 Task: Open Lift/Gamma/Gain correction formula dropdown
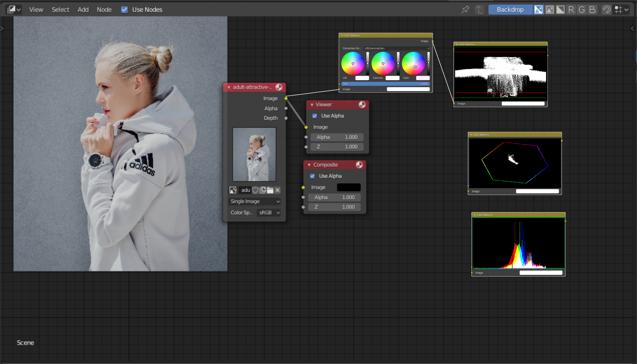point(397,48)
